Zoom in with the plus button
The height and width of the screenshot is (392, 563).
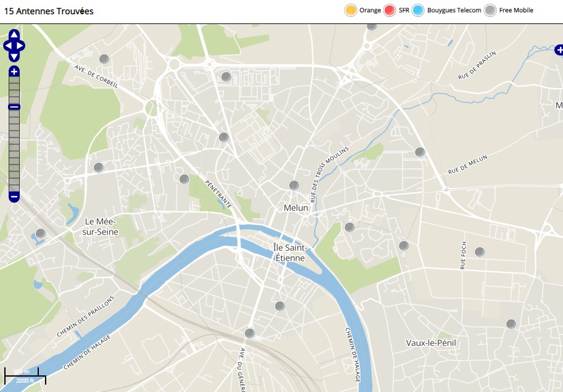(14, 71)
